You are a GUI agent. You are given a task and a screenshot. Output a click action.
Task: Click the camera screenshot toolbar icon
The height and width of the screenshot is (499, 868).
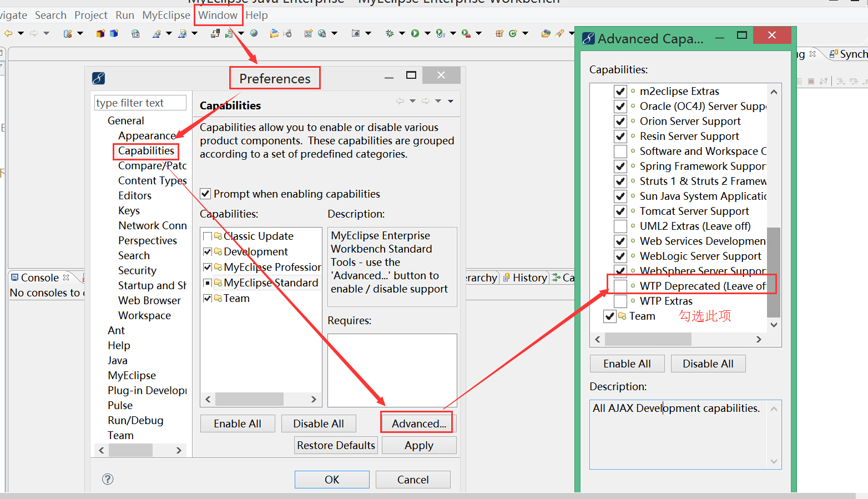[356, 33]
